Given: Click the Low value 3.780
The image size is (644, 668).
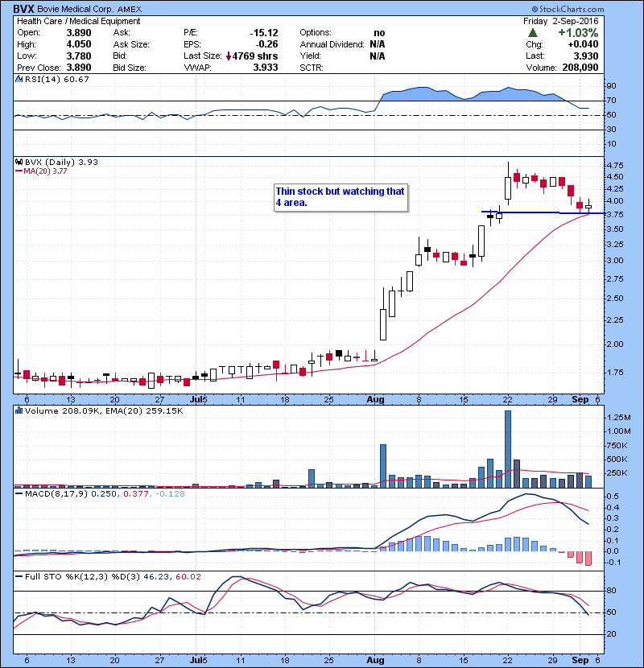Looking at the screenshot, I should pos(79,56).
